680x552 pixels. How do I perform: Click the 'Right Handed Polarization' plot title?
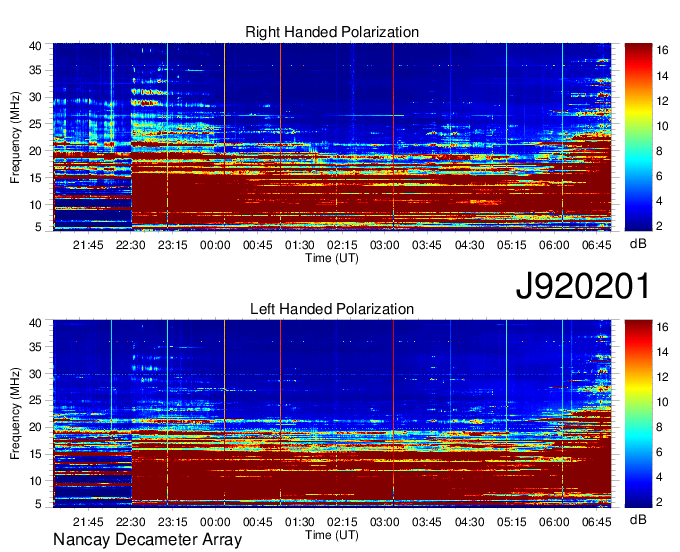tap(332, 32)
